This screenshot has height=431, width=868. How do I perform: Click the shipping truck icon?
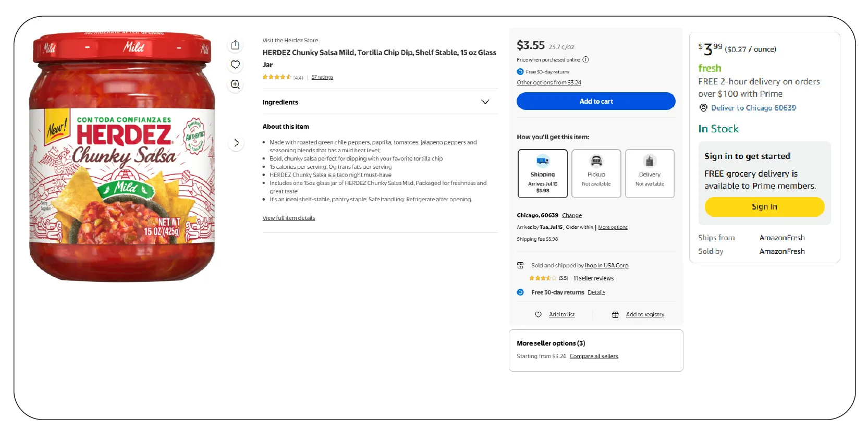(543, 161)
